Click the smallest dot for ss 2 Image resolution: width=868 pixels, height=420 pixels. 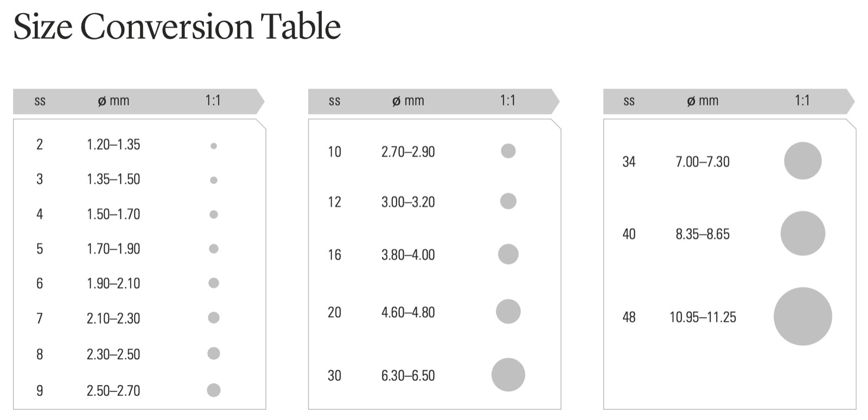[x=214, y=146]
